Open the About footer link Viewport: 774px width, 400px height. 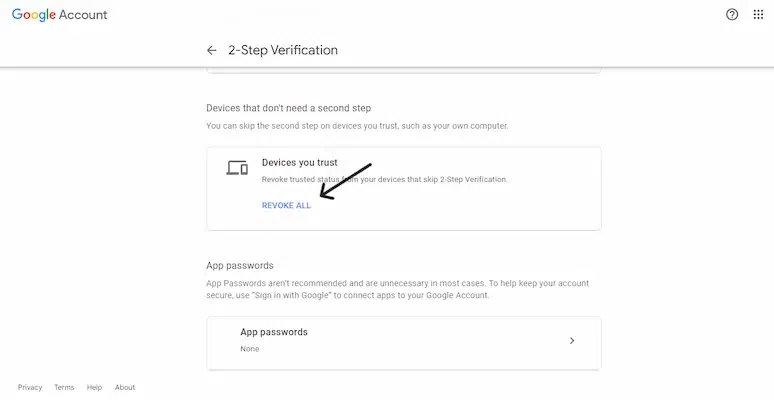tap(125, 387)
